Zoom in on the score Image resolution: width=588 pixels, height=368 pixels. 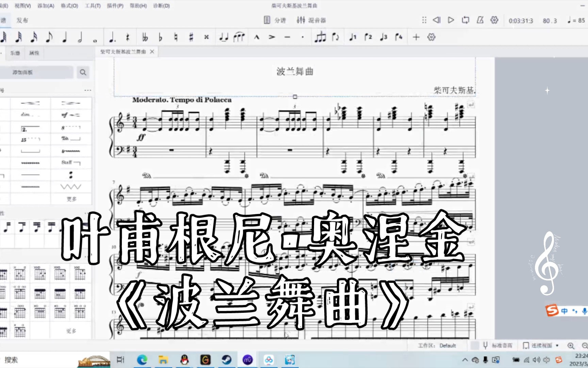coord(571,346)
